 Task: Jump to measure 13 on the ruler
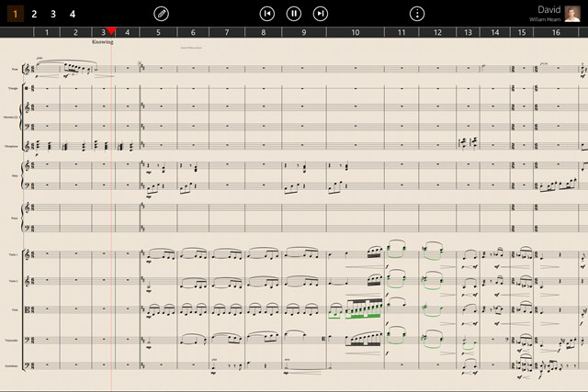click(468, 32)
